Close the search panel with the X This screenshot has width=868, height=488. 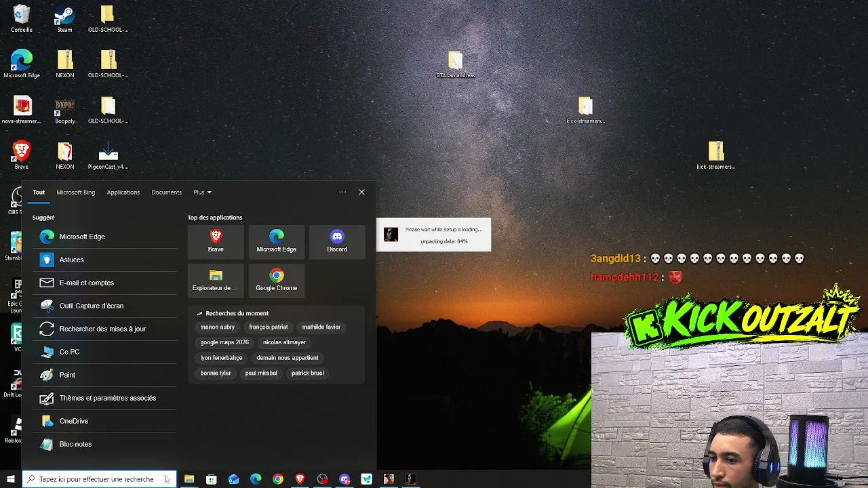[x=361, y=192]
